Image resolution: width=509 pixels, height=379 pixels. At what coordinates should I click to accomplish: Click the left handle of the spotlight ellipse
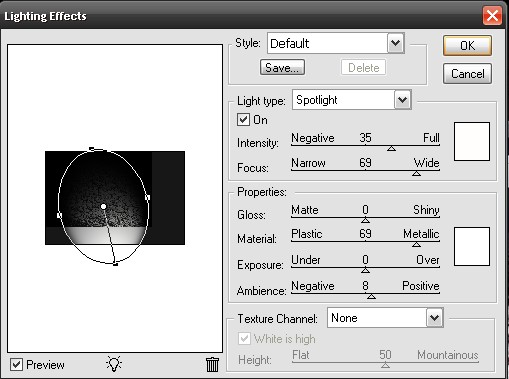coord(59,216)
